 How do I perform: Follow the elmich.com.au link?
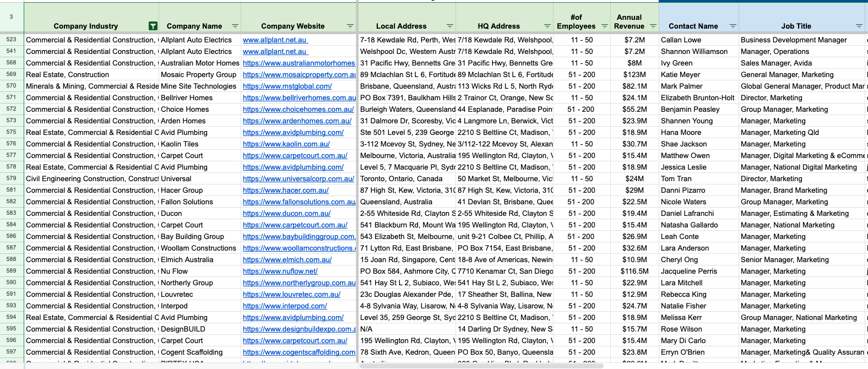(x=287, y=259)
